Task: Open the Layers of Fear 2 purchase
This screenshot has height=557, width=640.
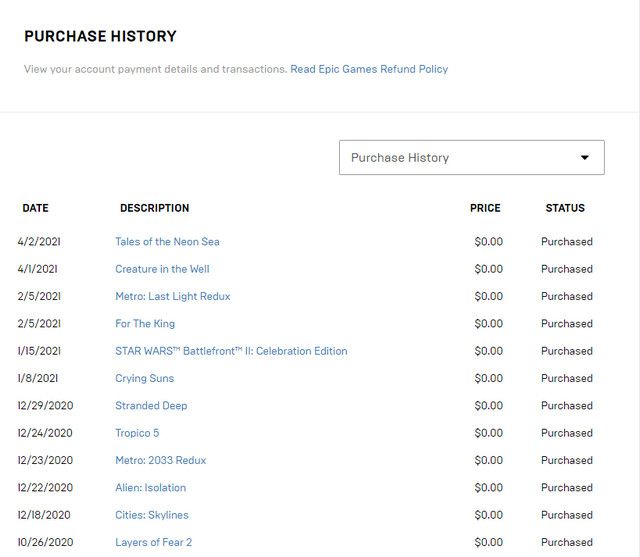Action: point(153,542)
